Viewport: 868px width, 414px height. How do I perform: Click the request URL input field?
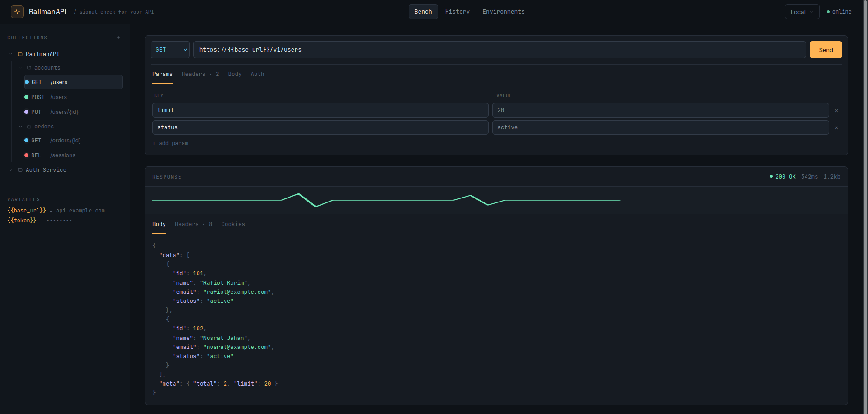[x=500, y=50]
